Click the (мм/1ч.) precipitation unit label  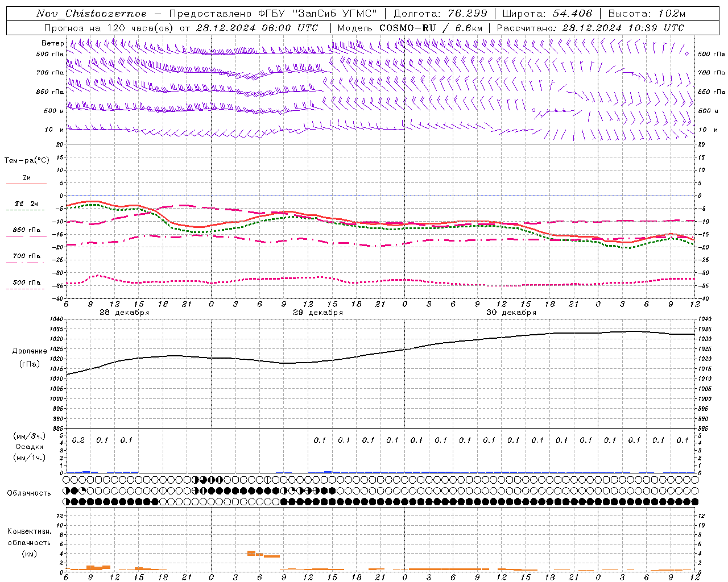point(30,458)
